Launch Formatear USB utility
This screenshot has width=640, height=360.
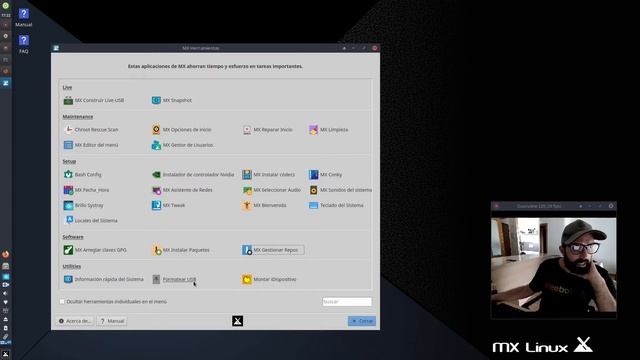pyautogui.click(x=174, y=279)
